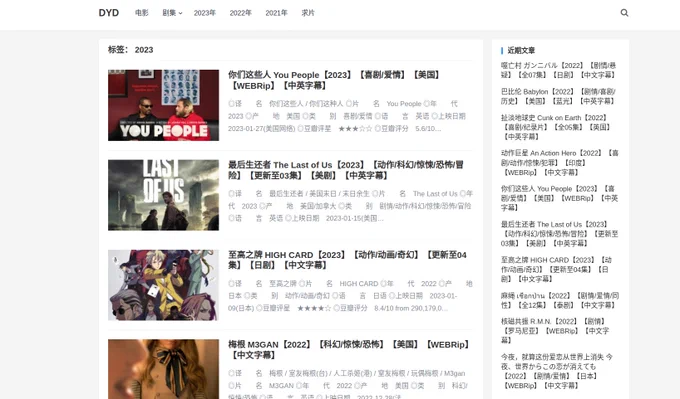The height and width of the screenshot is (399, 680).
Task: Open sidebar link 至高之牌 HIGH CARD
Action: (x=556, y=269)
